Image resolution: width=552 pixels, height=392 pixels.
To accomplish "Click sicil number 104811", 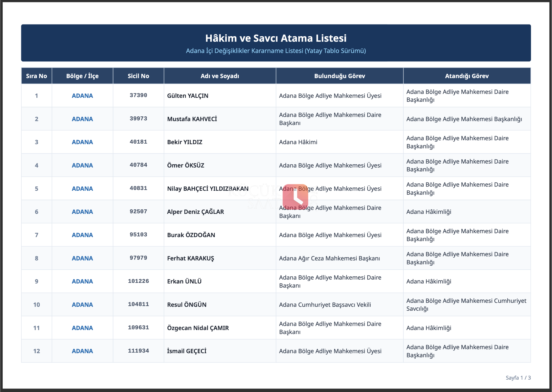I will [138, 304].
